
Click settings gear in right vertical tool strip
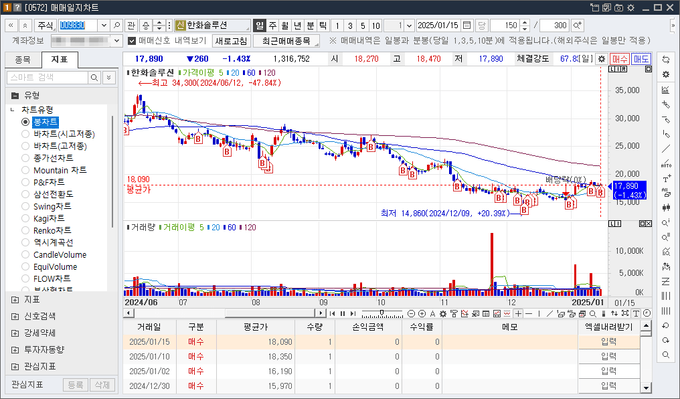click(x=666, y=75)
